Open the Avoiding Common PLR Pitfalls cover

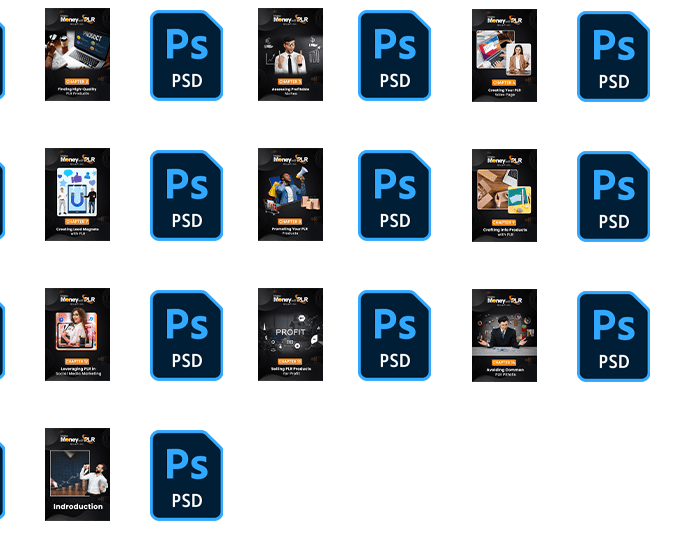[504, 336]
